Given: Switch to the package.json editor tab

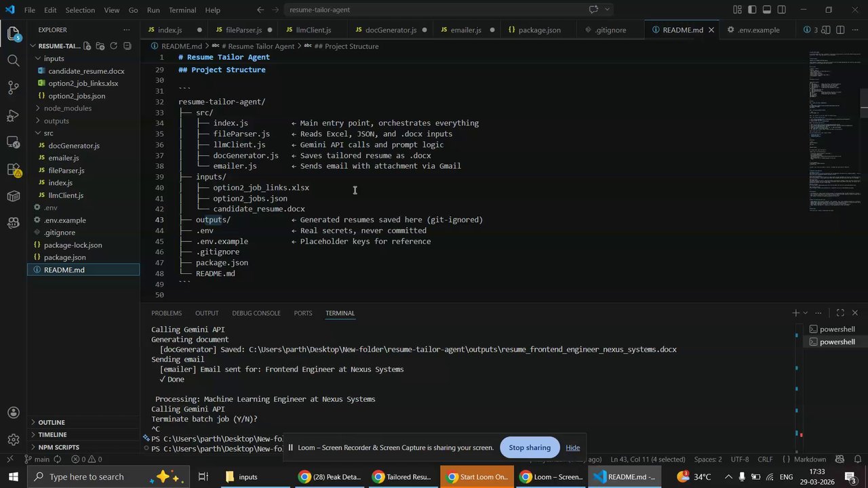Looking at the screenshot, I should click(539, 30).
